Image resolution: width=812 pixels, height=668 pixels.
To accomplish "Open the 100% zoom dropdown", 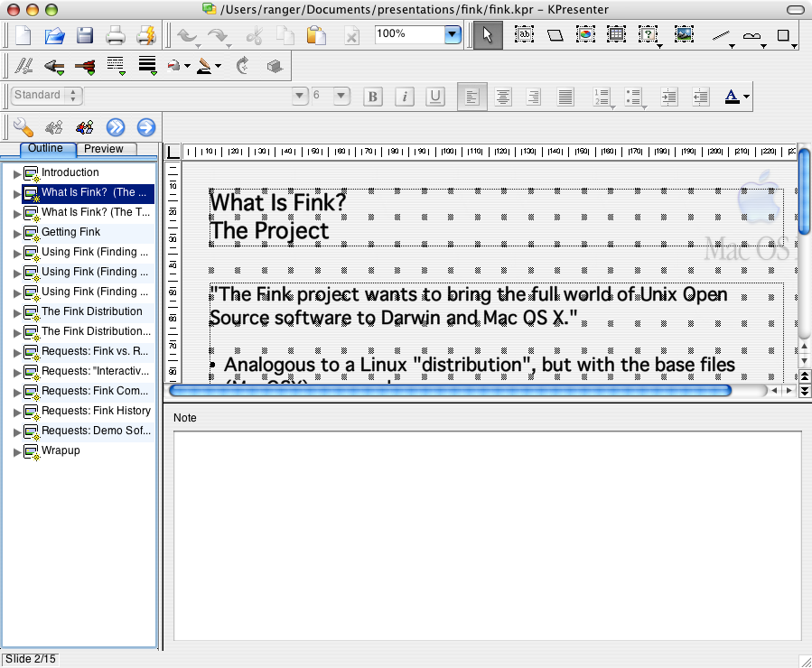I will pos(453,34).
